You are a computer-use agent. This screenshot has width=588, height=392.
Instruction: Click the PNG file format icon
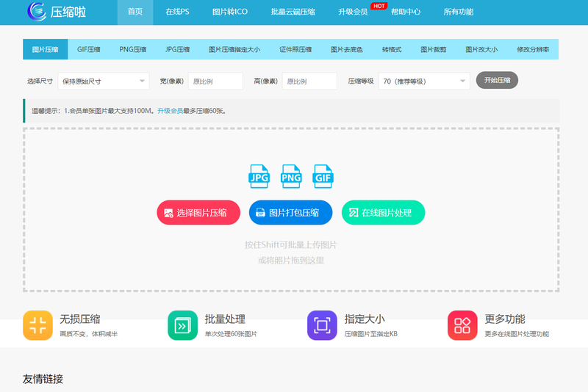pos(291,176)
